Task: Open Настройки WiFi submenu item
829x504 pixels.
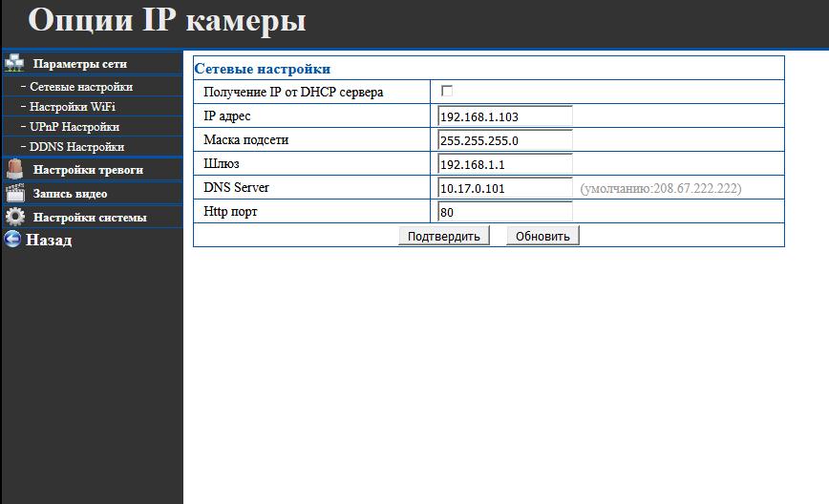Action: pos(73,107)
